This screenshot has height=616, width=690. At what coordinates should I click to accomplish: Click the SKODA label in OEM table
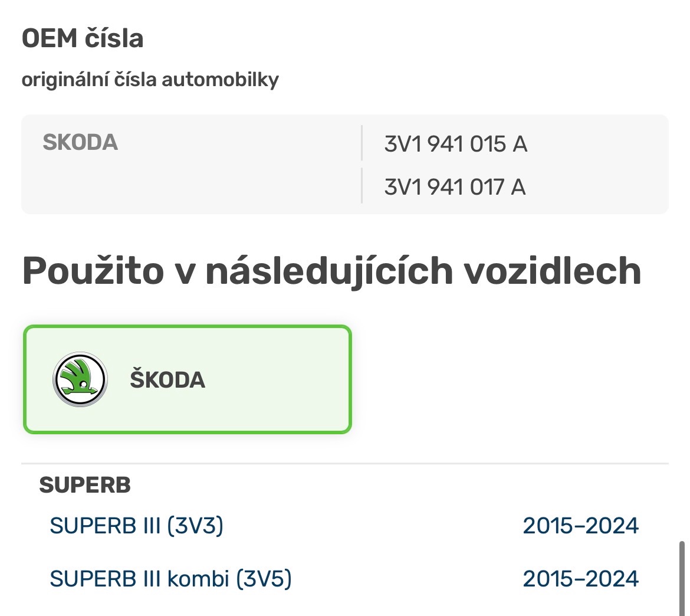coord(80,143)
